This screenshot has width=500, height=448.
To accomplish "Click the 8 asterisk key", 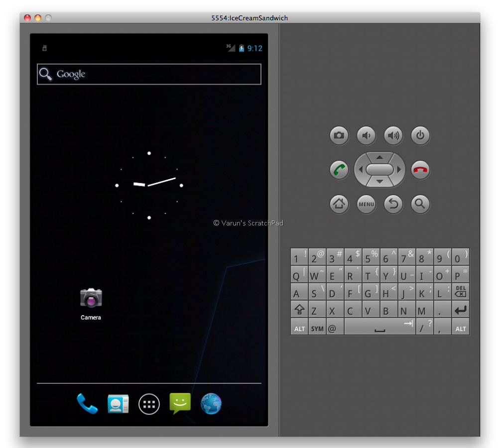I will [425, 256].
